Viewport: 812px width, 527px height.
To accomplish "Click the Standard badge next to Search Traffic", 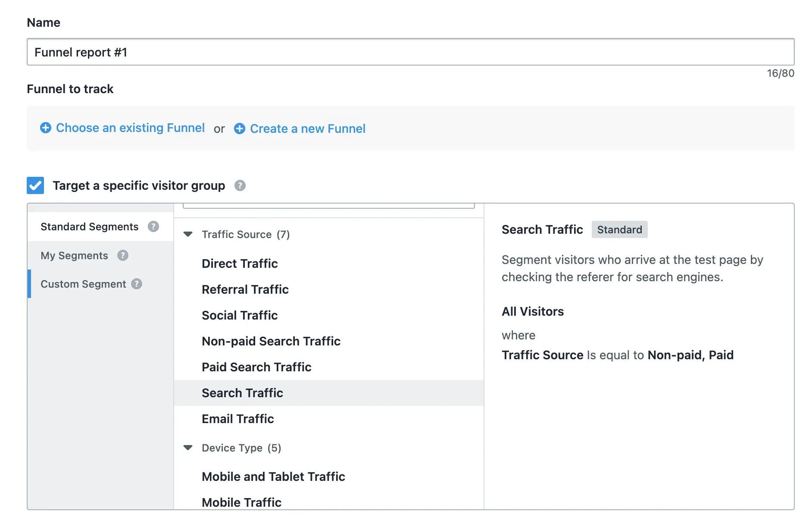I will [619, 229].
